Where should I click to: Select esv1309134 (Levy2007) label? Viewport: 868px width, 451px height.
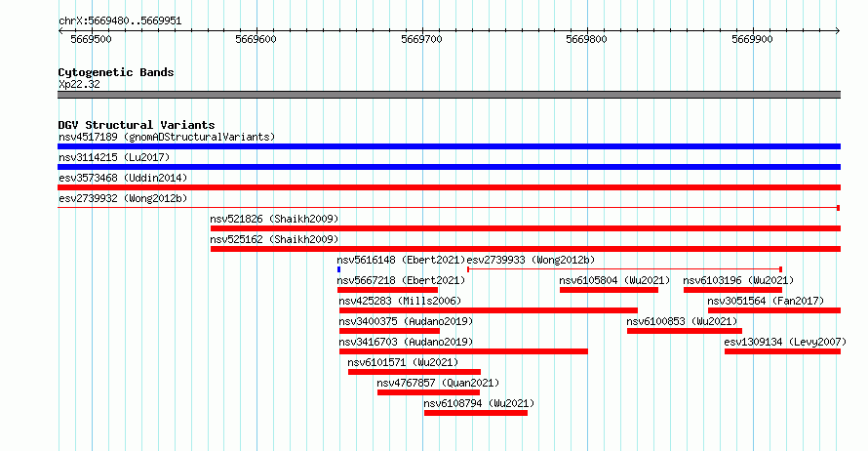coord(785,342)
